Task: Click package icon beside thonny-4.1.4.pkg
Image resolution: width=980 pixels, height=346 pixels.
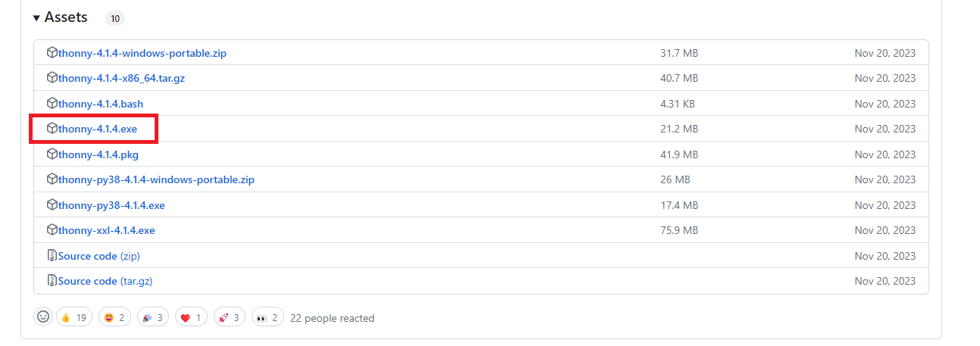Action: point(52,154)
